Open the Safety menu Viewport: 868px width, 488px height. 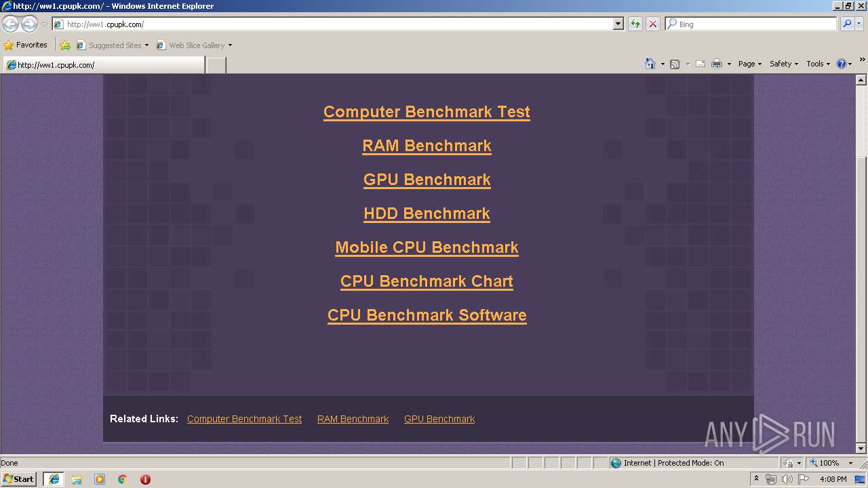(x=784, y=64)
